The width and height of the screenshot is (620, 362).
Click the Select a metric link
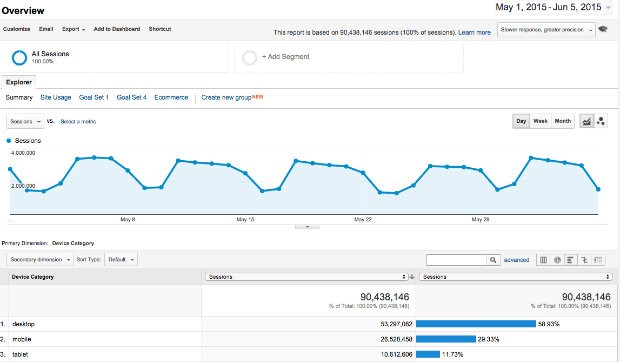coord(78,121)
